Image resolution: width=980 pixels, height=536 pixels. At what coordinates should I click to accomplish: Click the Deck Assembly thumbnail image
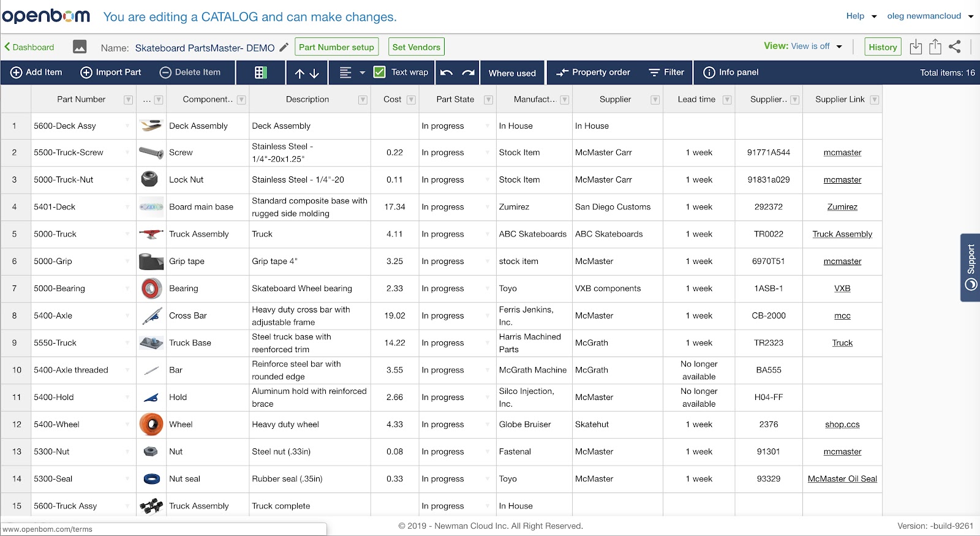151,126
